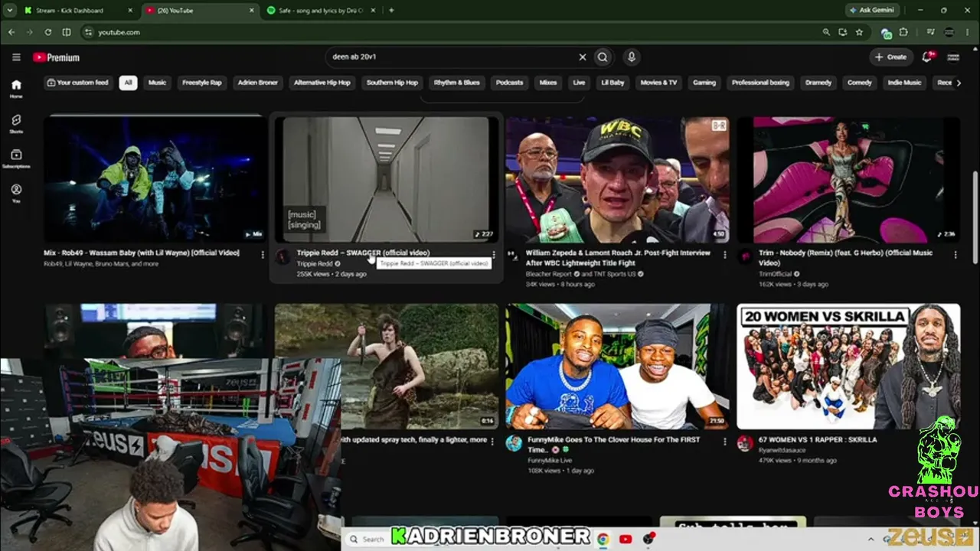Viewport: 980px width, 551px height.
Task: Open options for Zepeda Roach interview video
Action: point(725,254)
